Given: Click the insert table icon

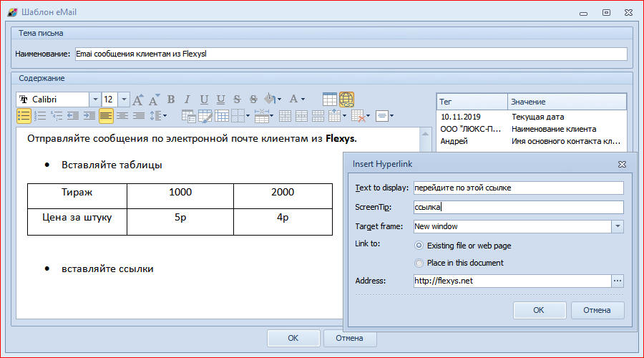Looking at the screenshot, I should (330, 100).
